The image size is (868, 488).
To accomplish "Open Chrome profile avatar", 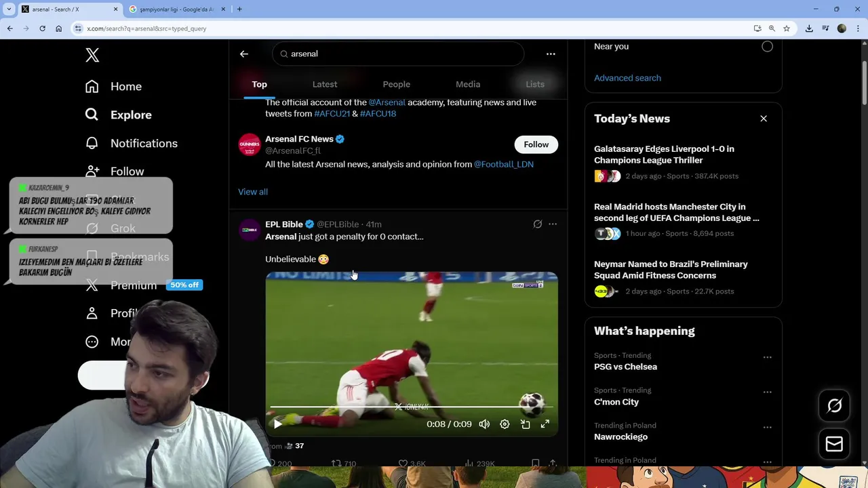I will [x=842, y=28].
